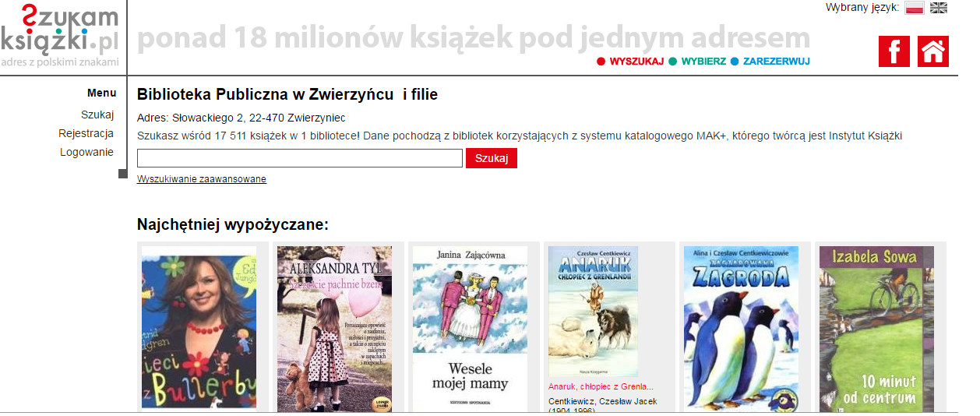Open the Aleksandra Tyl book cover
980x416 pixels.
(x=334, y=328)
